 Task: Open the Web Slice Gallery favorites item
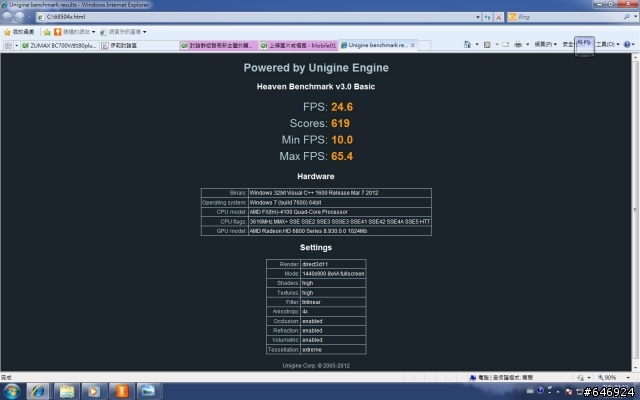coord(123,32)
